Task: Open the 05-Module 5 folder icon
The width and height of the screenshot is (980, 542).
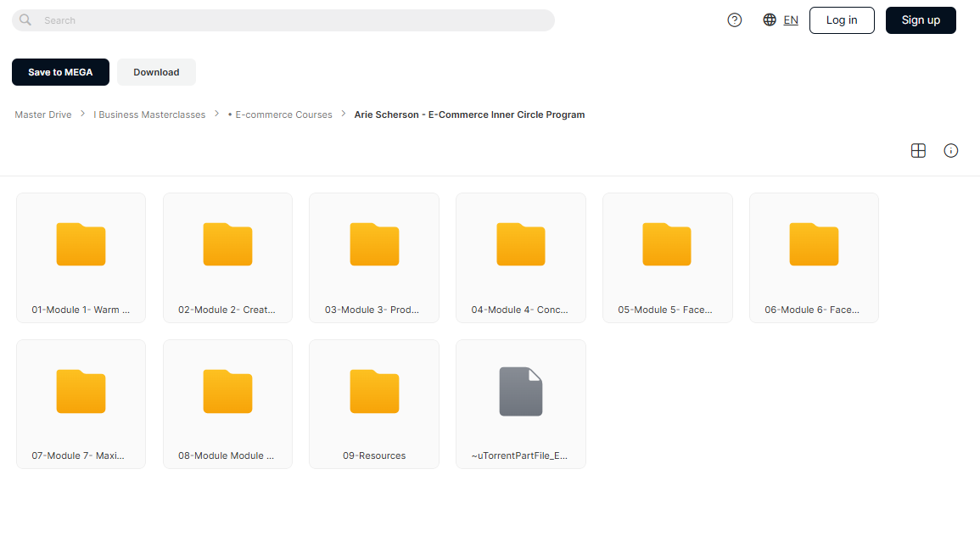Action: (667, 244)
